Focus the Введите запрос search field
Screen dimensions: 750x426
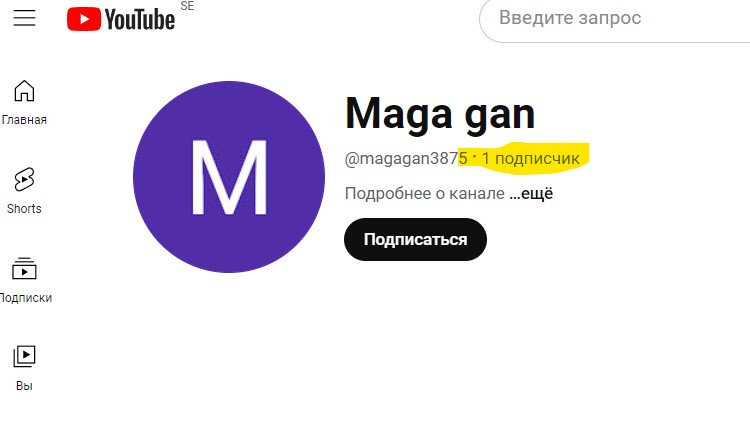(615, 18)
